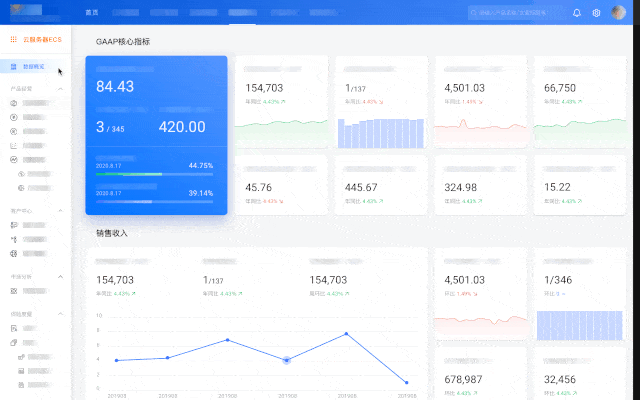Open settings via the gear icon
The width and height of the screenshot is (640, 400).
(596, 13)
